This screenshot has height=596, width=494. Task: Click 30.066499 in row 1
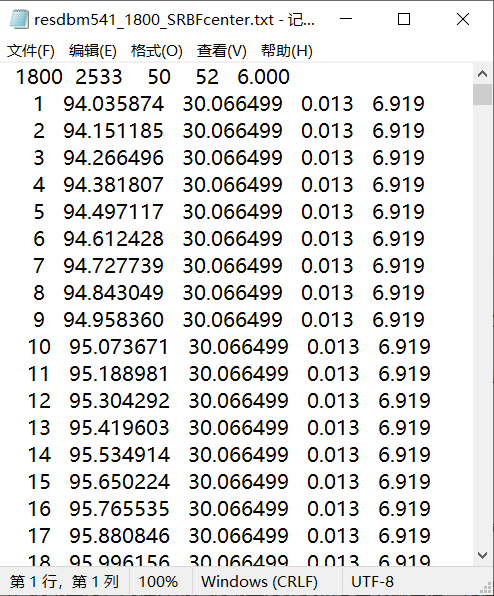click(x=233, y=104)
